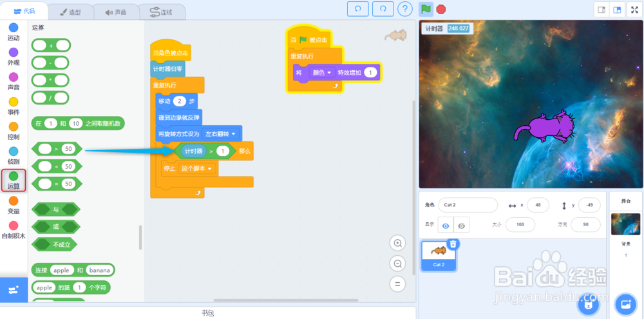Select the 声音 sound category
Image resolution: width=644 pixels, height=319 pixels.
(x=14, y=81)
